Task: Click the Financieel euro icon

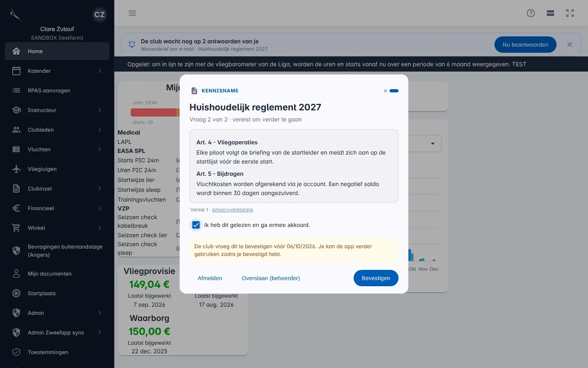Action: pos(16,208)
